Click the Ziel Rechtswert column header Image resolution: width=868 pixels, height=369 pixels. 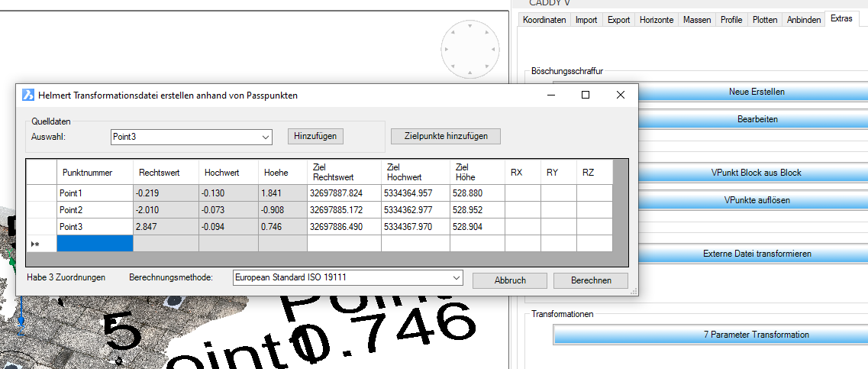[344, 172]
